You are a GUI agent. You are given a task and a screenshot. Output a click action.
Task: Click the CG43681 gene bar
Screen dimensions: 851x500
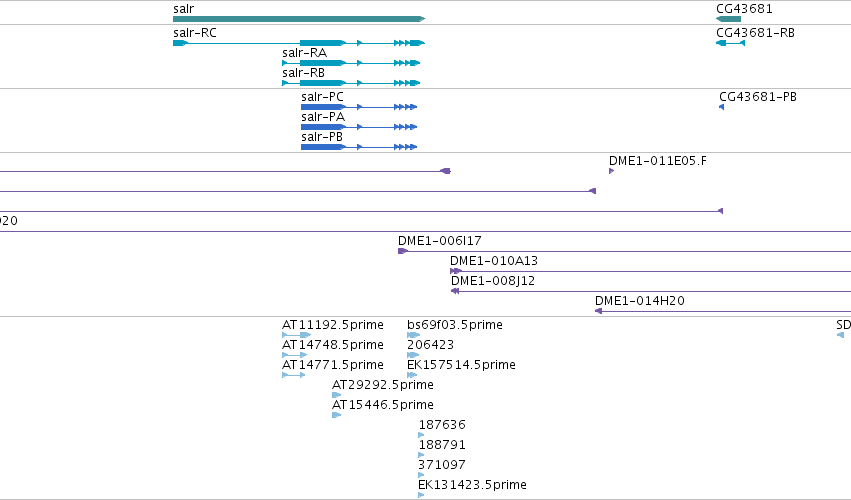pyautogui.click(x=728, y=19)
